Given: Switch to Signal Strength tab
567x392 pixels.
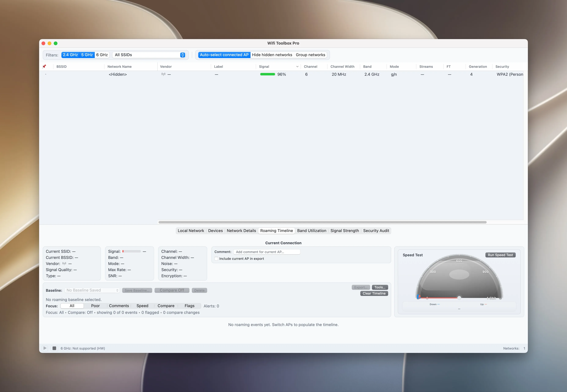Looking at the screenshot, I should click(x=345, y=231).
